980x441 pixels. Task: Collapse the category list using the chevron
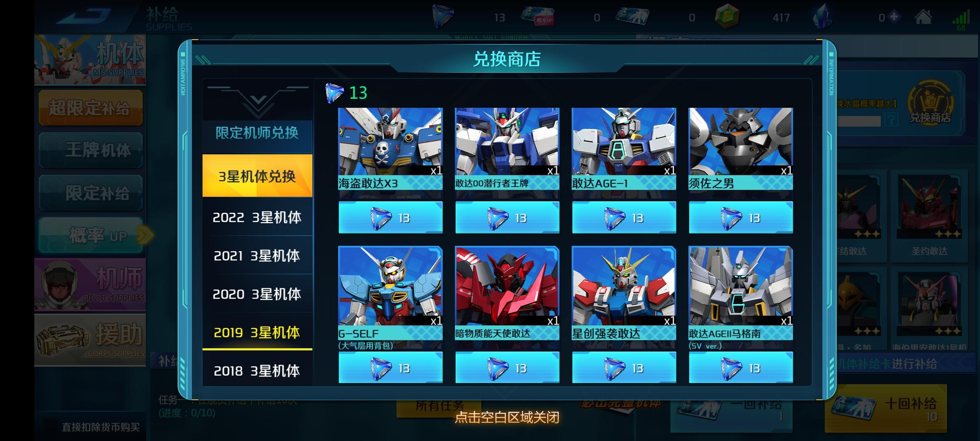(x=258, y=100)
